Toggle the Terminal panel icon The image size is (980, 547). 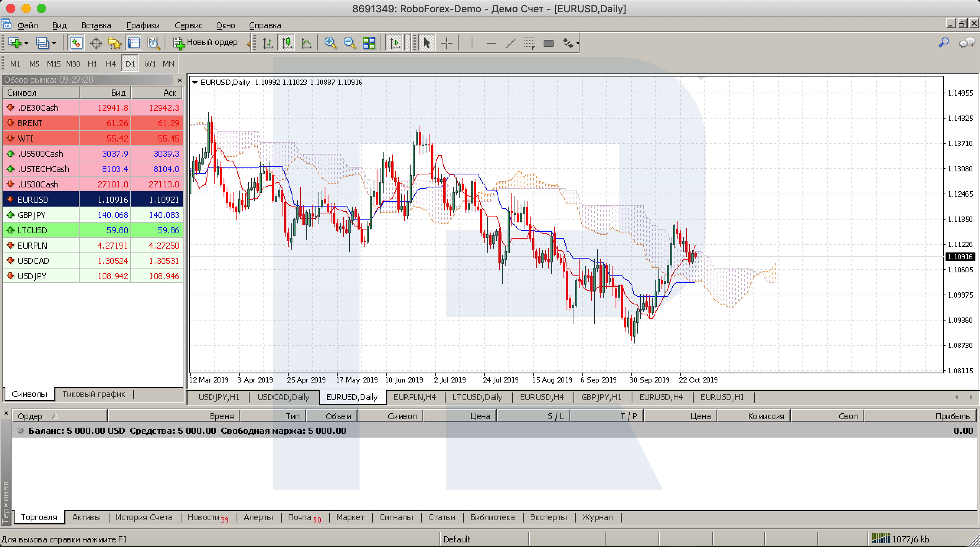tap(134, 43)
